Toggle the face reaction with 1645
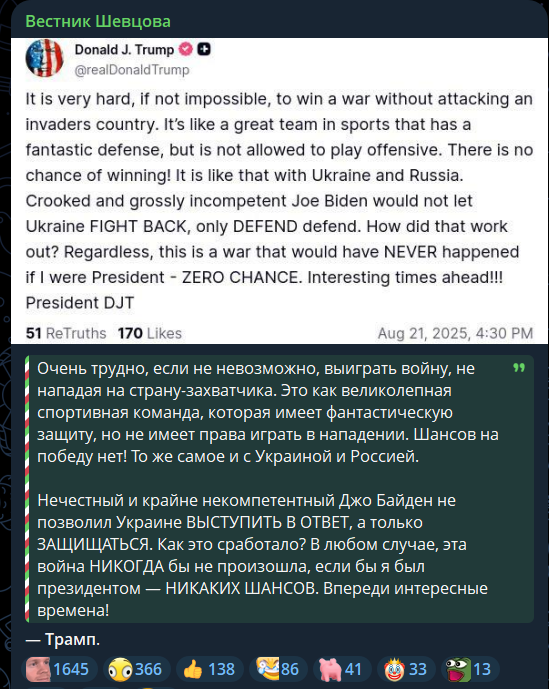Screen dimensions: 549x689 click(x=58, y=669)
